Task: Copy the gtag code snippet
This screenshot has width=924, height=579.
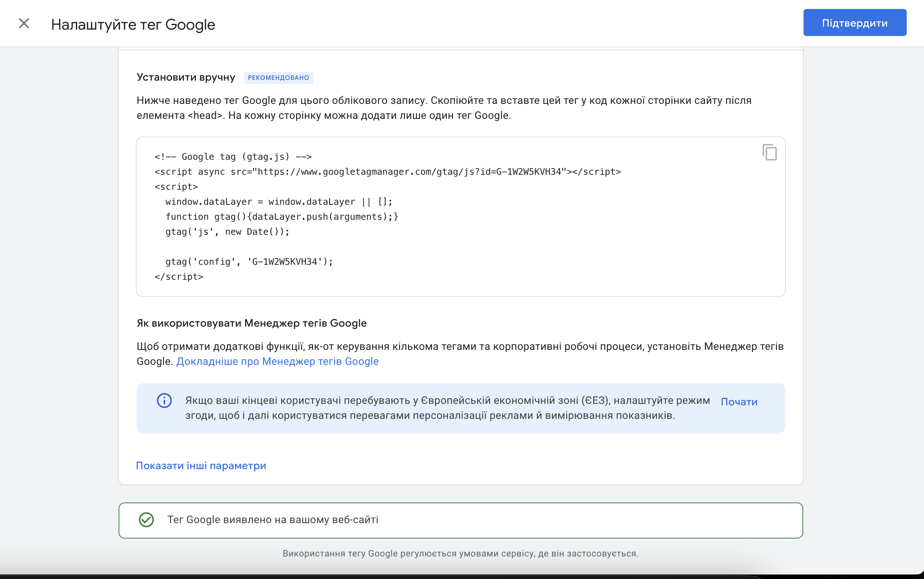Action: (769, 152)
